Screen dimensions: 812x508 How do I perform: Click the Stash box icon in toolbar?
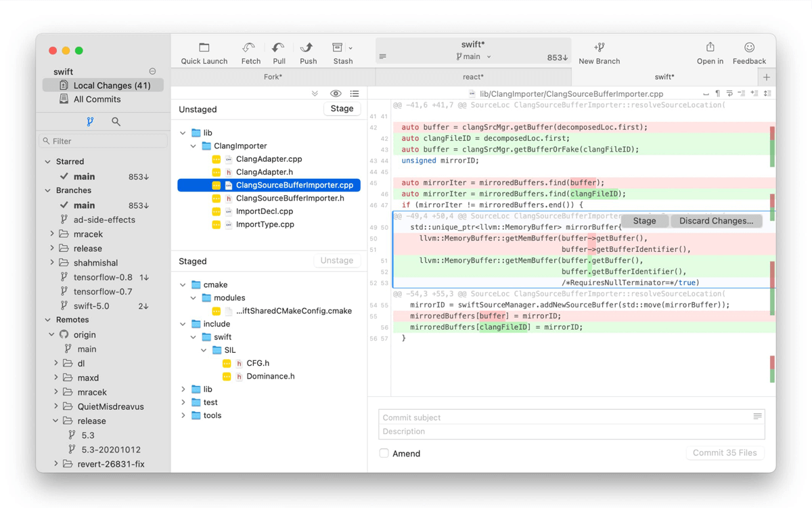pos(337,47)
